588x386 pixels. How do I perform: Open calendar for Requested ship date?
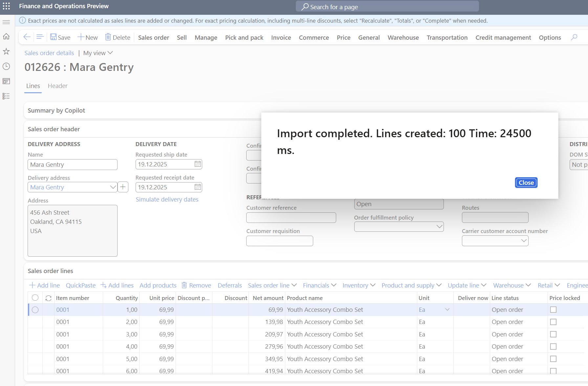(x=198, y=164)
